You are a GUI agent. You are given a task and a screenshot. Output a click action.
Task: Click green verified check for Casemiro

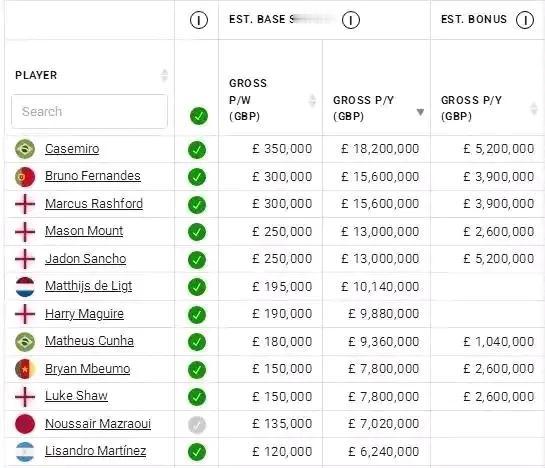tap(197, 150)
